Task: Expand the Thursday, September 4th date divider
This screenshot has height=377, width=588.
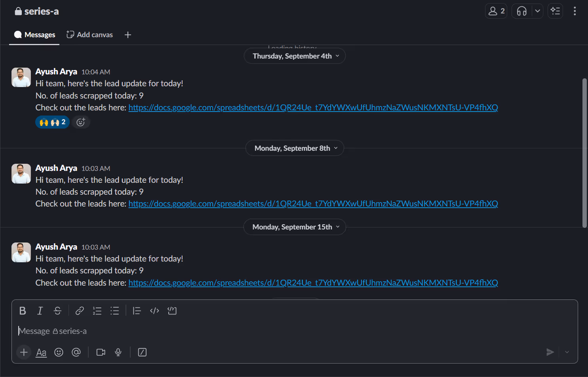Action: (x=295, y=56)
